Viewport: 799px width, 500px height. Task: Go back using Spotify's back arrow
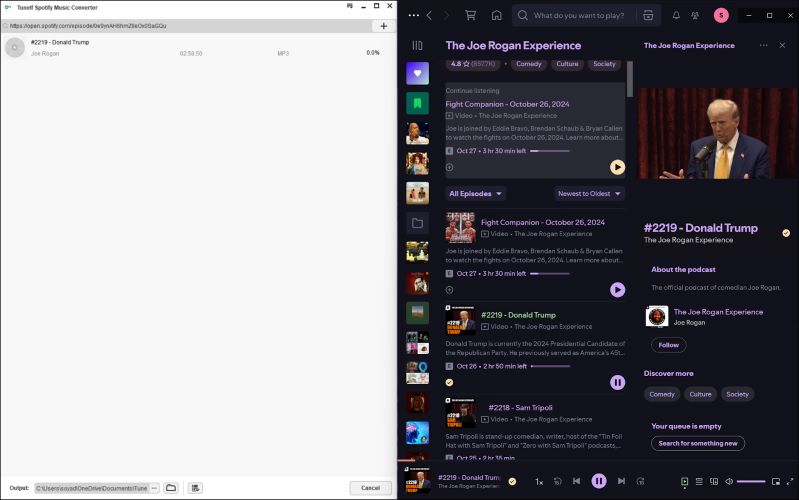[429, 15]
